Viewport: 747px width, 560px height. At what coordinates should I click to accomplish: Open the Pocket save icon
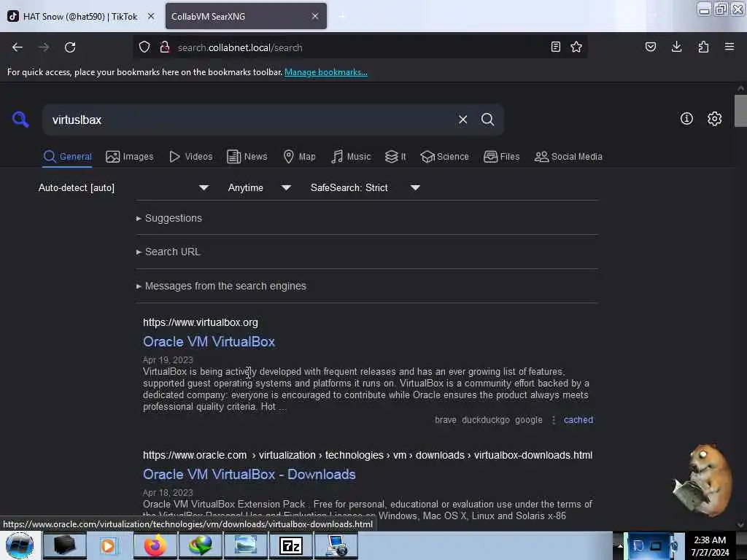click(650, 47)
